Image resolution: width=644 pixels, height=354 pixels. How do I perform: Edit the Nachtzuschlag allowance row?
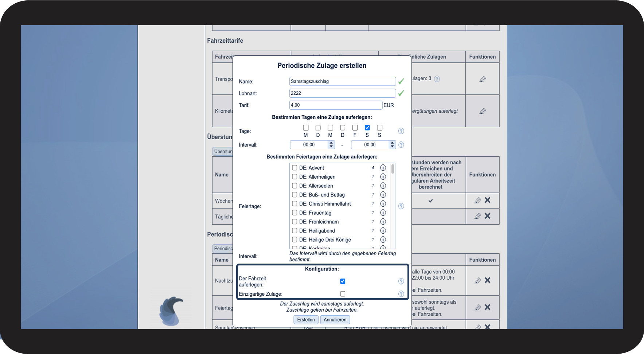pyautogui.click(x=478, y=280)
